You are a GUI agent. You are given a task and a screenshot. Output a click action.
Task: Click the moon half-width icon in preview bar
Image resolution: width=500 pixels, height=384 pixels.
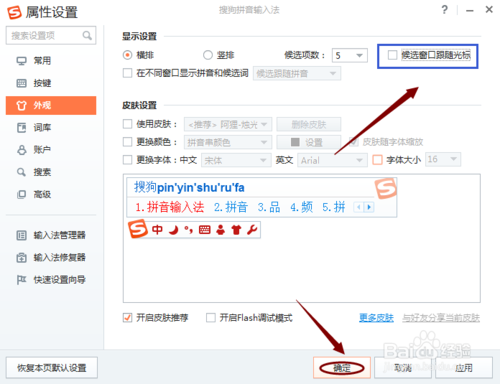(x=173, y=230)
